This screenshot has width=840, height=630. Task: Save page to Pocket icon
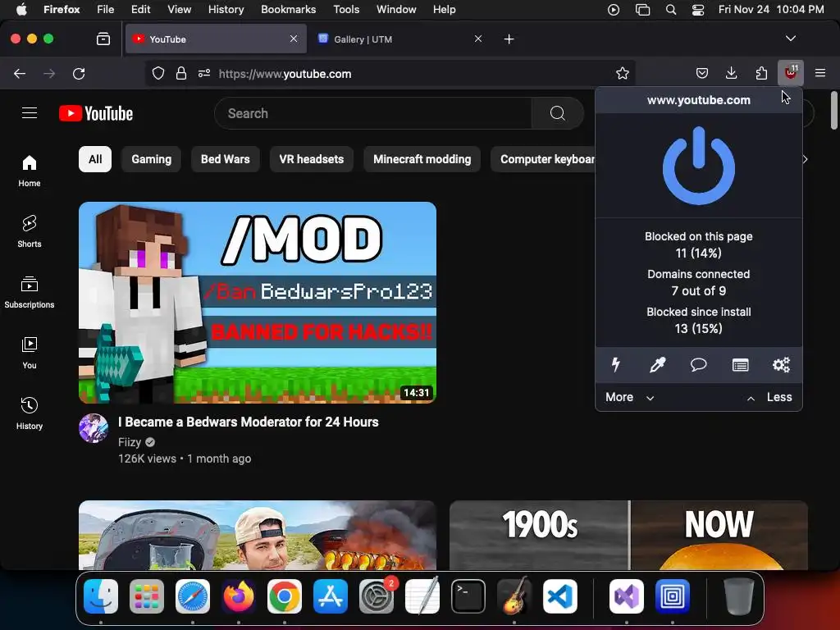pos(702,73)
